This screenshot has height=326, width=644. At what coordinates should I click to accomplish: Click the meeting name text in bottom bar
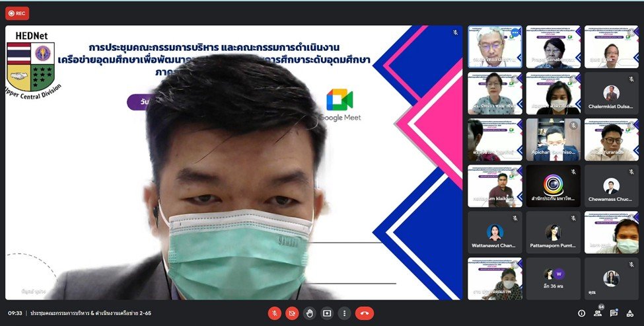[x=90, y=313]
